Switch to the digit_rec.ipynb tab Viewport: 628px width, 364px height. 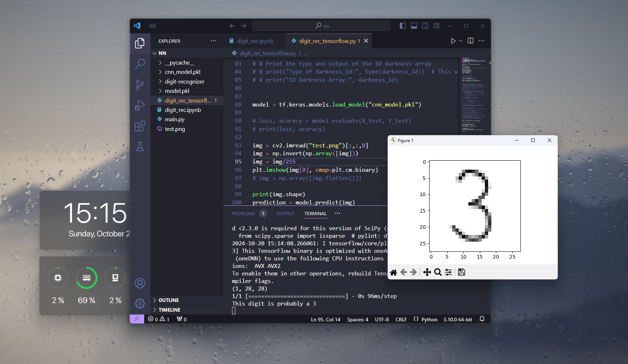tap(255, 41)
